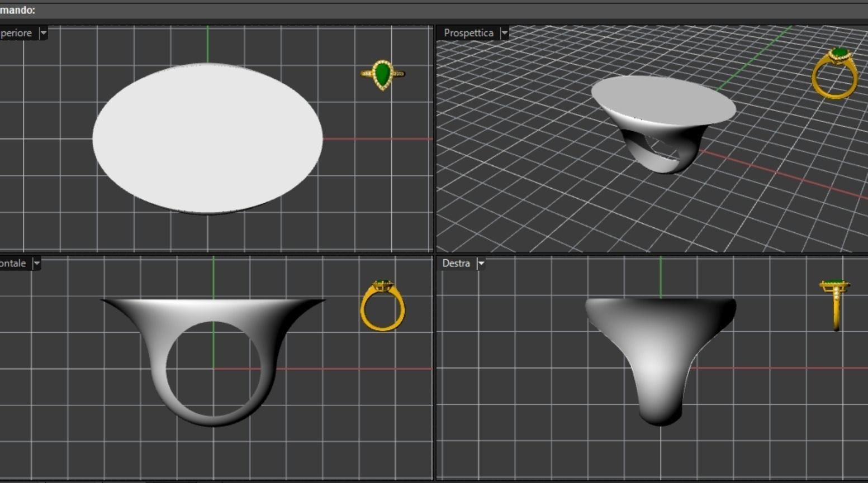This screenshot has width=868, height=483.
Task: Select the gold ring reference image in top view
Action: tap(382, 75)
